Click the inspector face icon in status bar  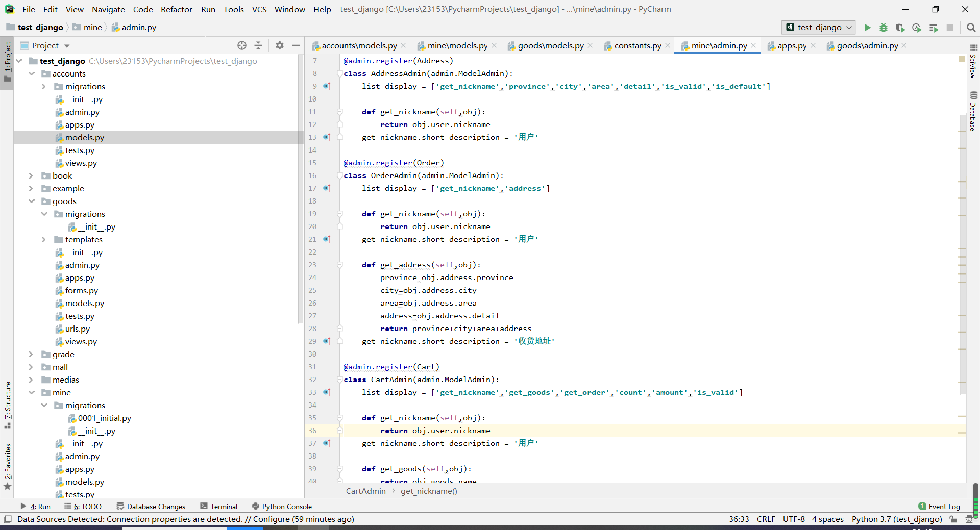point(969,519)
